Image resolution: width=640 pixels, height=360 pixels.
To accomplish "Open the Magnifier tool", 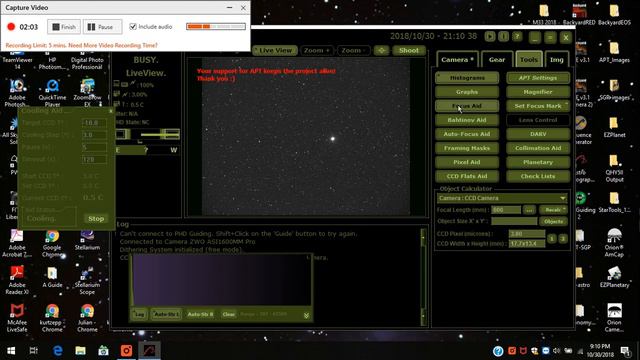I will (x=538, y=92).
